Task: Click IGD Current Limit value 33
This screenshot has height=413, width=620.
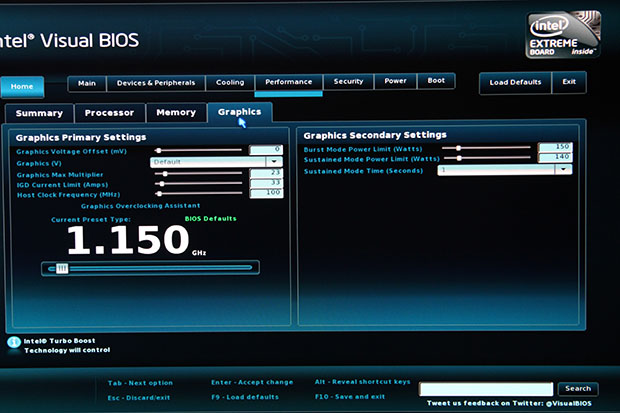Action: pyautogui.click(x=266, y=183)
